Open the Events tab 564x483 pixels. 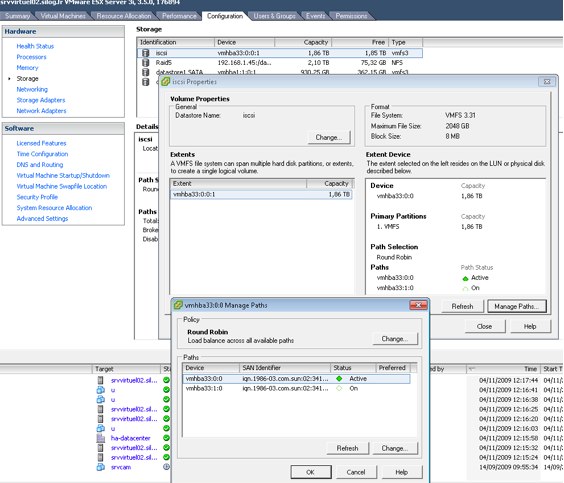(315, 16)
